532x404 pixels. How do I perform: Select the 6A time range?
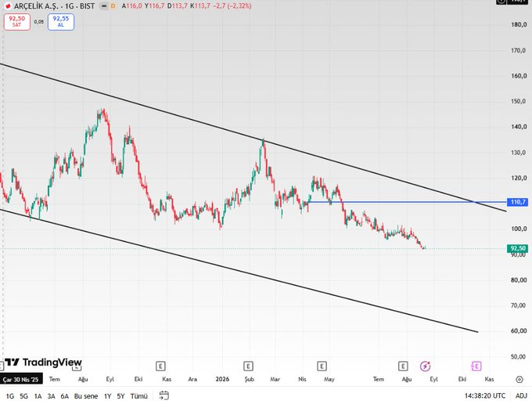tap(65, 396)
